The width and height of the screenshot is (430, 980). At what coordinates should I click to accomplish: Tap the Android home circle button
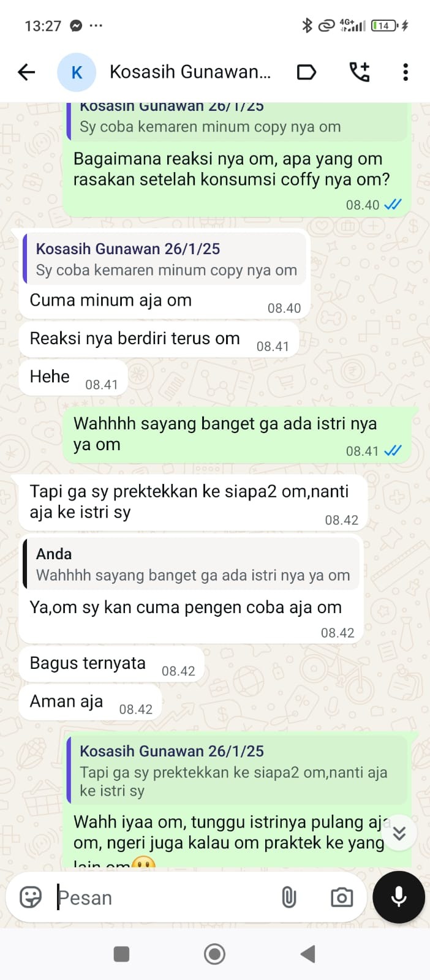(x=214, y=954)
